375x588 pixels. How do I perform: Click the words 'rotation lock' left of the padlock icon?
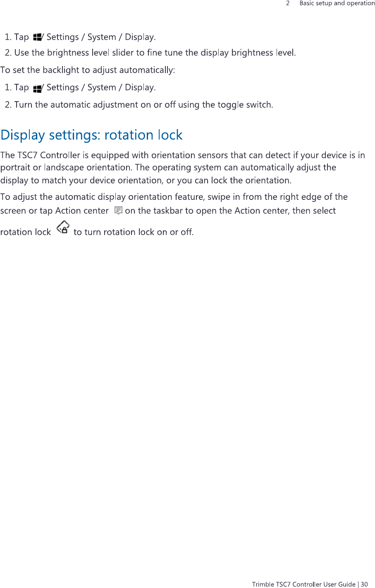[x=26, y=232]
